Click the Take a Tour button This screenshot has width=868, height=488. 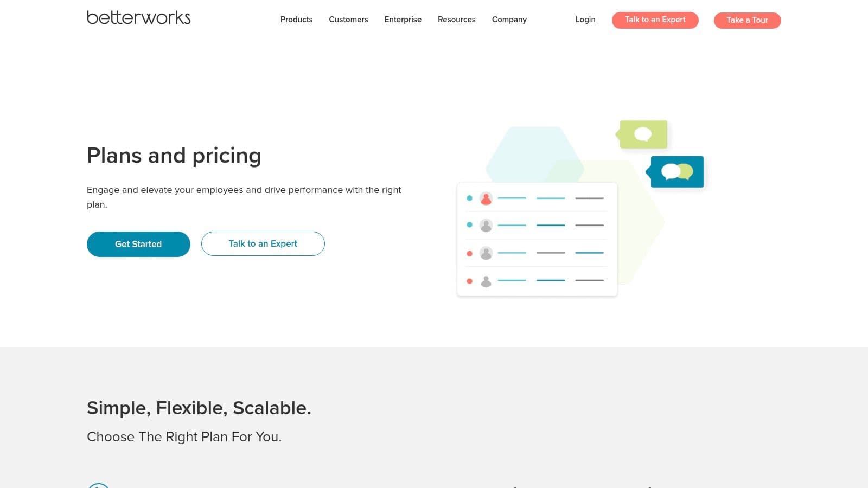(x=747, y=20)
